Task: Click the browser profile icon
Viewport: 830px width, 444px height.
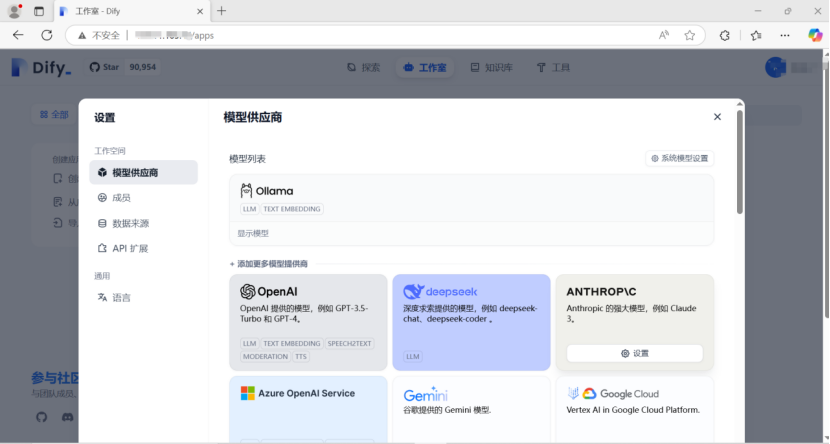Action: click(x=15, y=11)
